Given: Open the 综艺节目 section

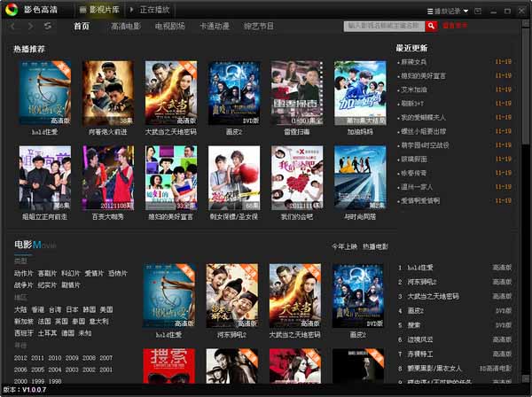Looking at the screenshot, I should (259, 26).
